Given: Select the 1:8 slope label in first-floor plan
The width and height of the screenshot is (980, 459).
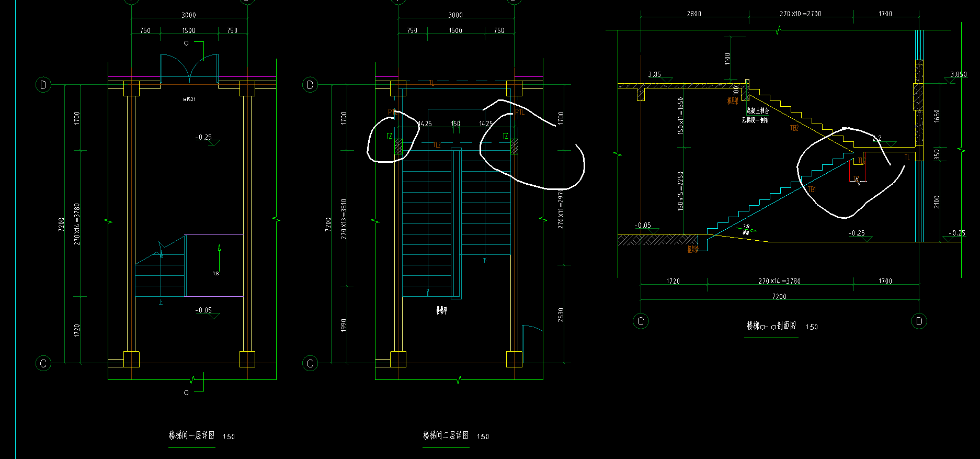Looking at the screenshot, I should pyautogui.click(x=215, y=273).
